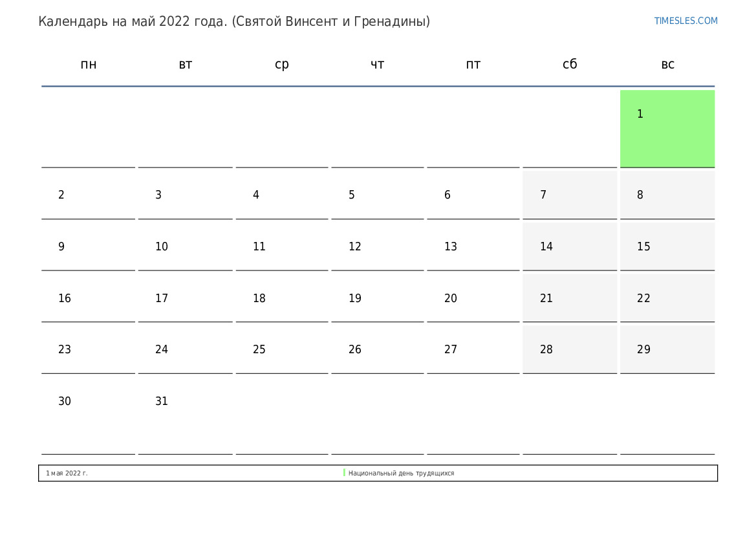The image size is (756, 535).
Task: Click the '1 мая 2022 г.' legend date
Action: 67,474
